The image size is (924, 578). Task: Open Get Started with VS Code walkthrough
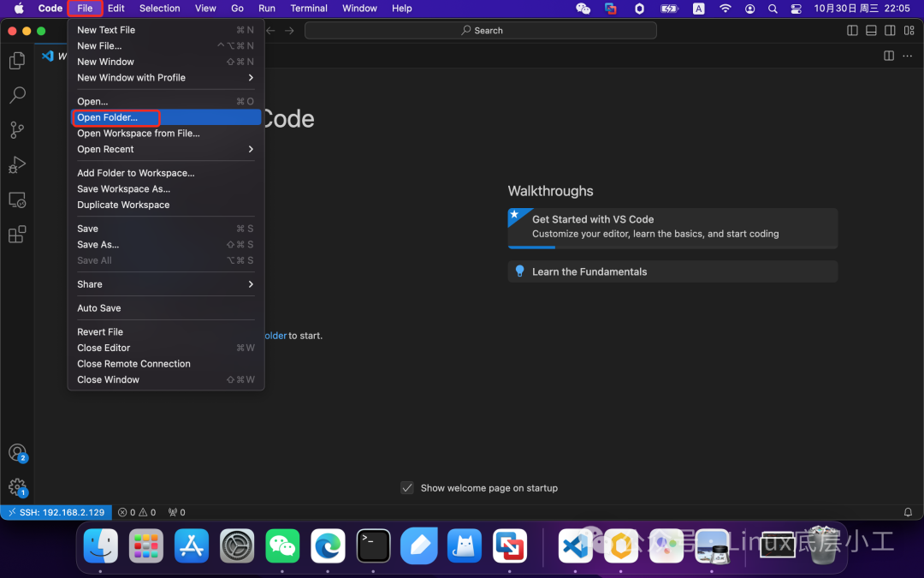pos(672,228)
